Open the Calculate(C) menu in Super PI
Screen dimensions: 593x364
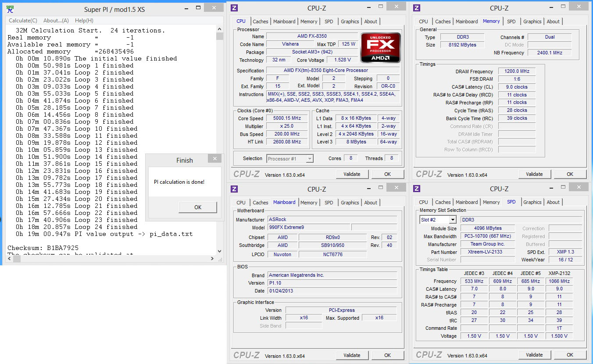click(x=23, y=21)
